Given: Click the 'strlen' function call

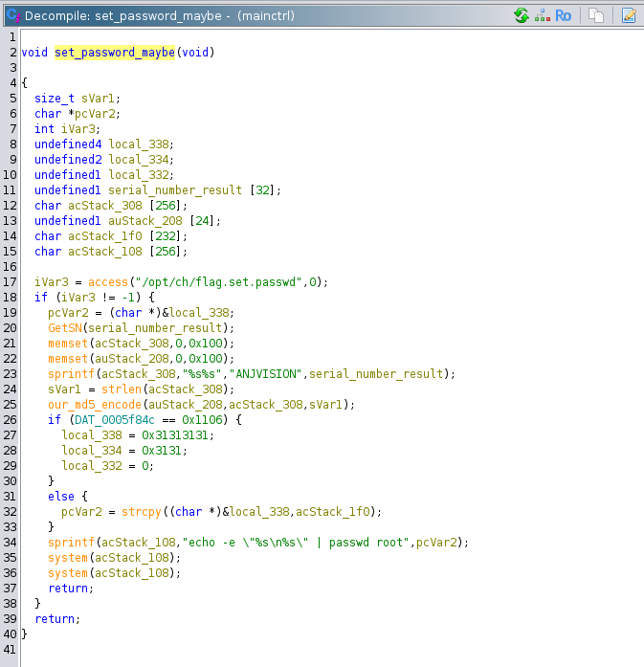Looking at the screenshot, I should [x=122, y=389].
